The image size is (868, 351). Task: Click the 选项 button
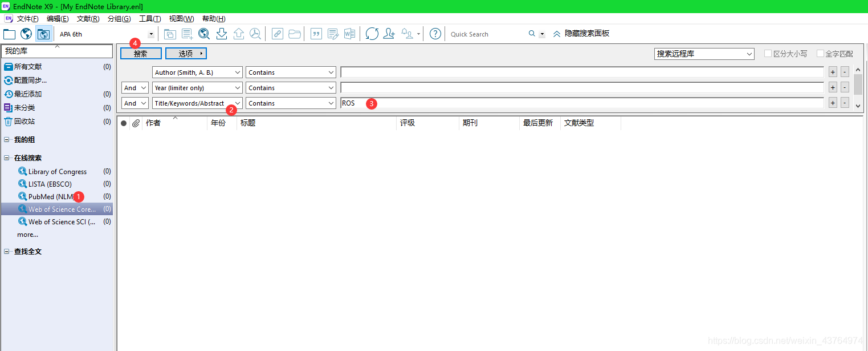click(186, 54)
